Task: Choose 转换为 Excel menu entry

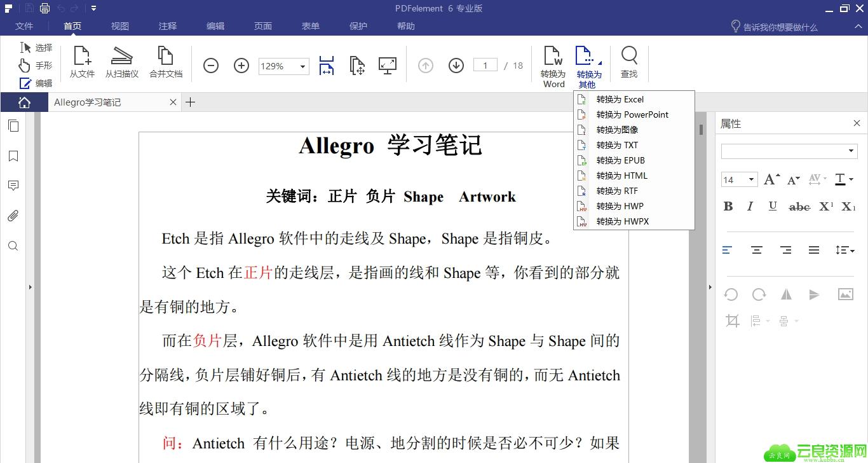Action: point(634,99)
